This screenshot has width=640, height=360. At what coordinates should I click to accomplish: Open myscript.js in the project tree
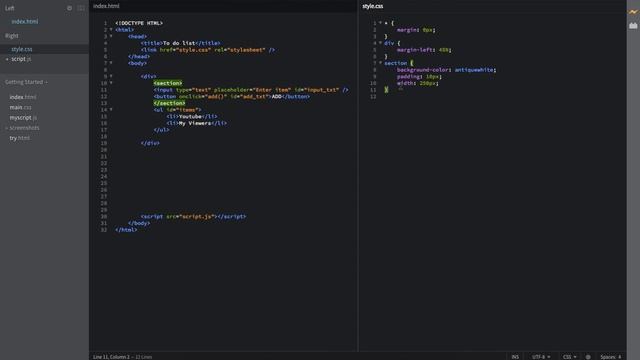23,118
